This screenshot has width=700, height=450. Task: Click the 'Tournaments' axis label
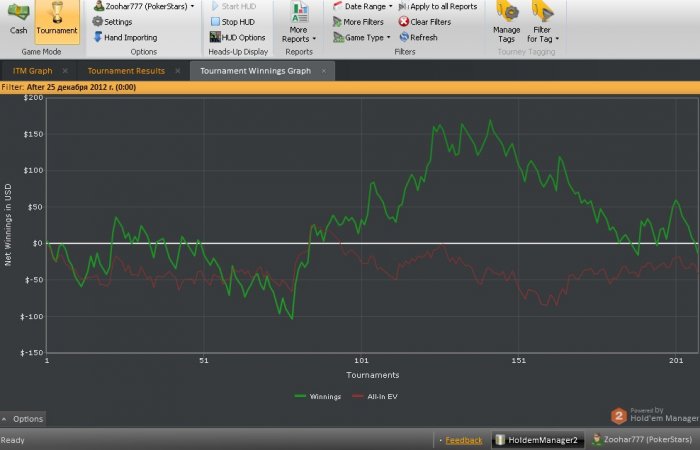(373, 375)
